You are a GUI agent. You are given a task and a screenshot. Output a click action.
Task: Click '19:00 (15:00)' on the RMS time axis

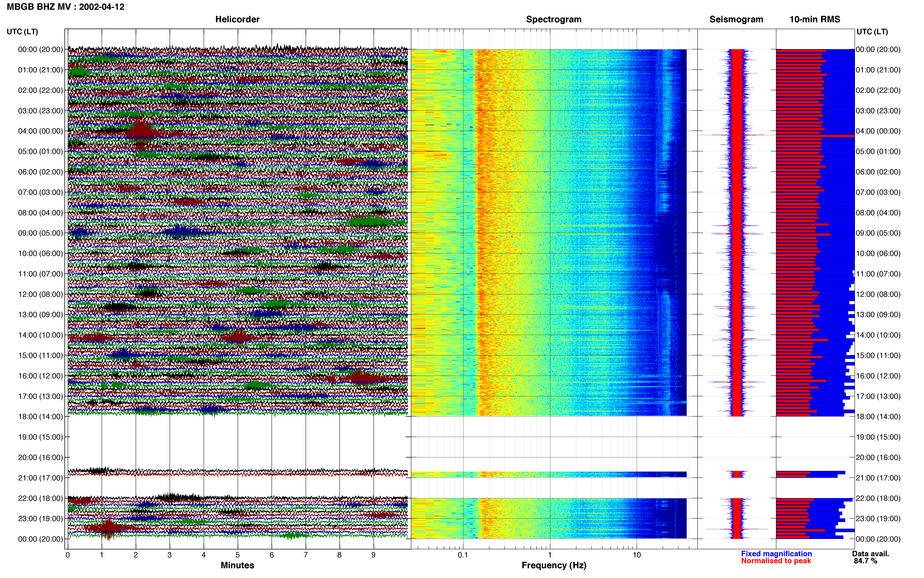pyautogui.click(x=878, y=437)
